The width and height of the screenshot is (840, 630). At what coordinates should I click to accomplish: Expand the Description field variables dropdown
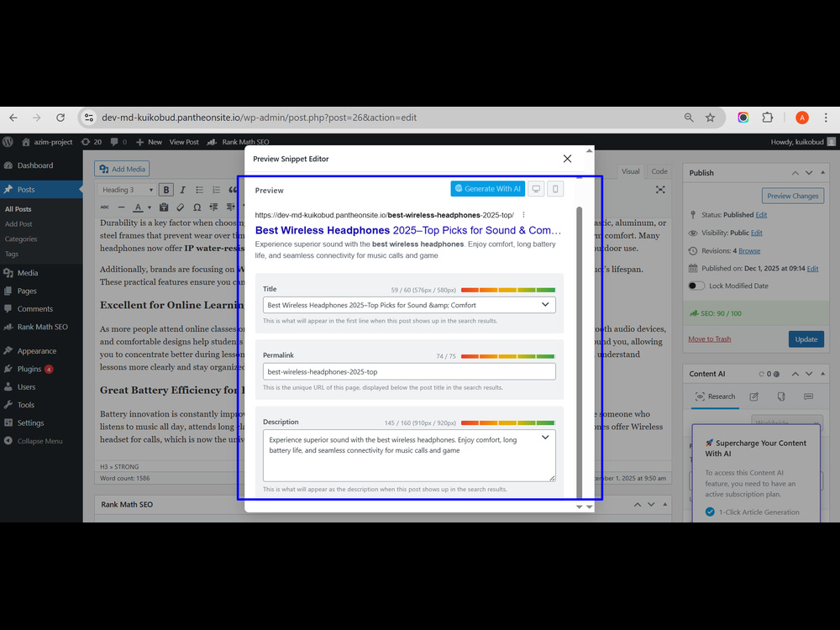click(545, 437)
